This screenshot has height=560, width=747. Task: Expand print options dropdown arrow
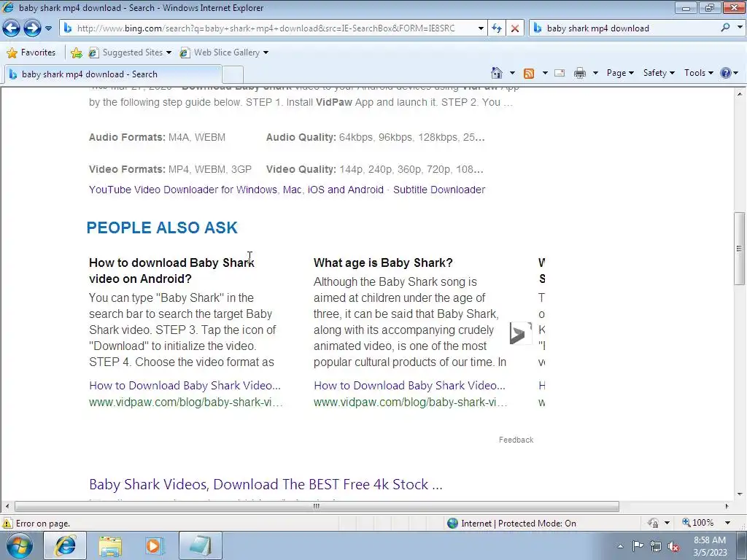click(595, 73)
